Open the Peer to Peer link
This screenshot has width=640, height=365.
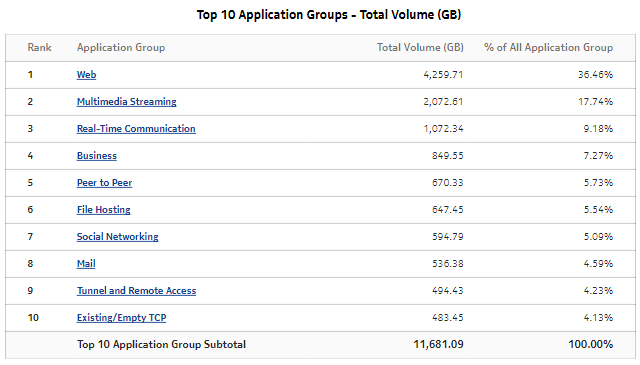[x=104, y=182]
